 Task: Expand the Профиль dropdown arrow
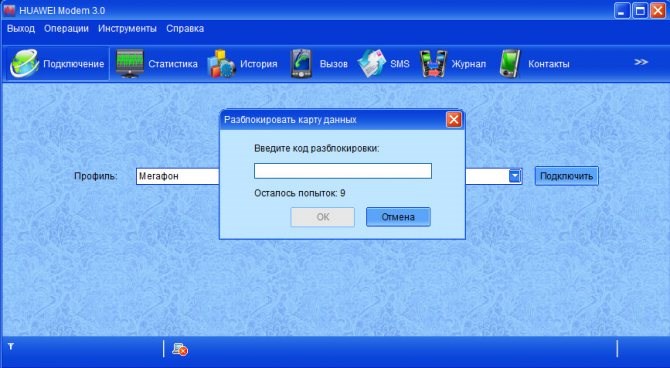pyautogui.click(x=515, y=176)
